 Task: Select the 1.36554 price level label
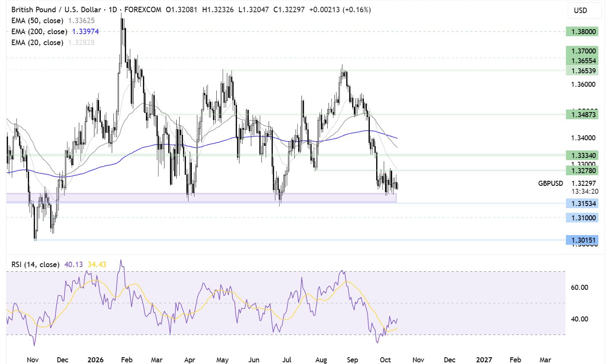point(582,61)
